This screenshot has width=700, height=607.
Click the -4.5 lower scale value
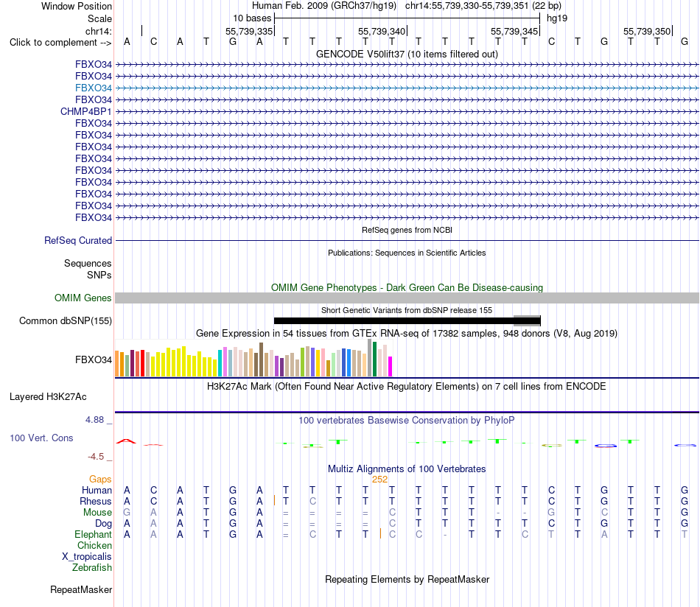point(96,457)
